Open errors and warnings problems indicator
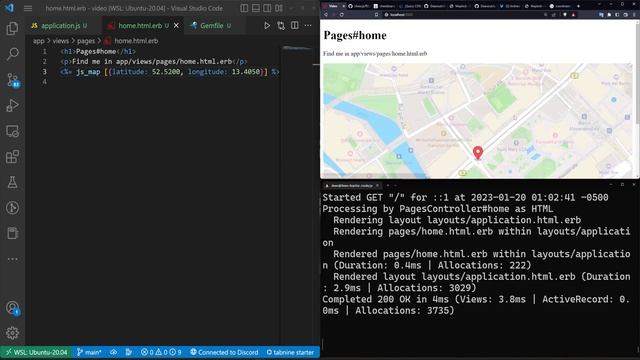Viewport: 640px width, 360px height. point(161,352)
